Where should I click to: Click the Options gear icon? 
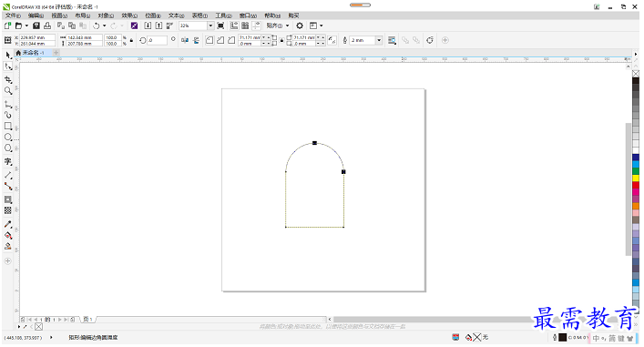(x=300, y=26)
